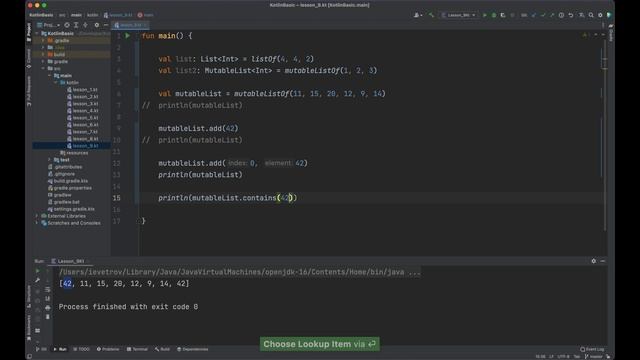Select the Lesson_9Kt tab in Run panel
Viewport: 640px width, 360px height.
(x=70, y=261)
